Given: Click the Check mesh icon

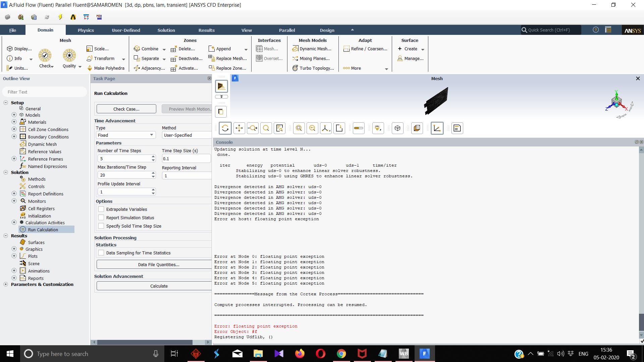Looking at the screenshot, I should click(x=45, y=56).
